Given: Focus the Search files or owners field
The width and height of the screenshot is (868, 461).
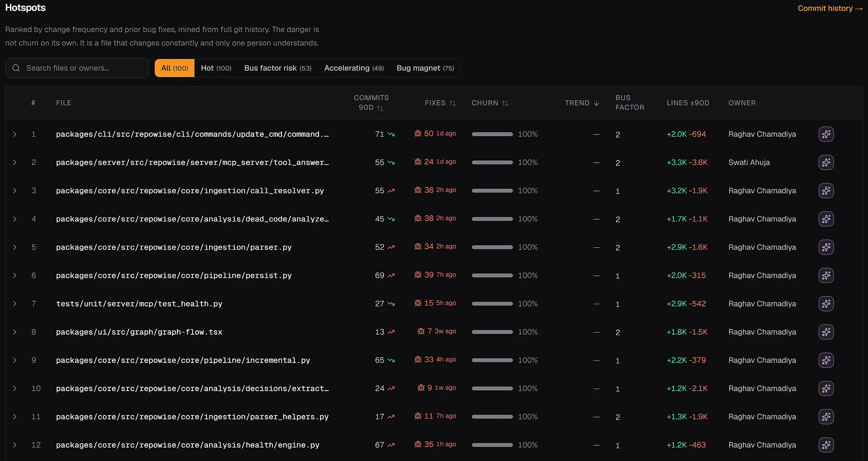Looking at the screenshot, I should [77, 68].
